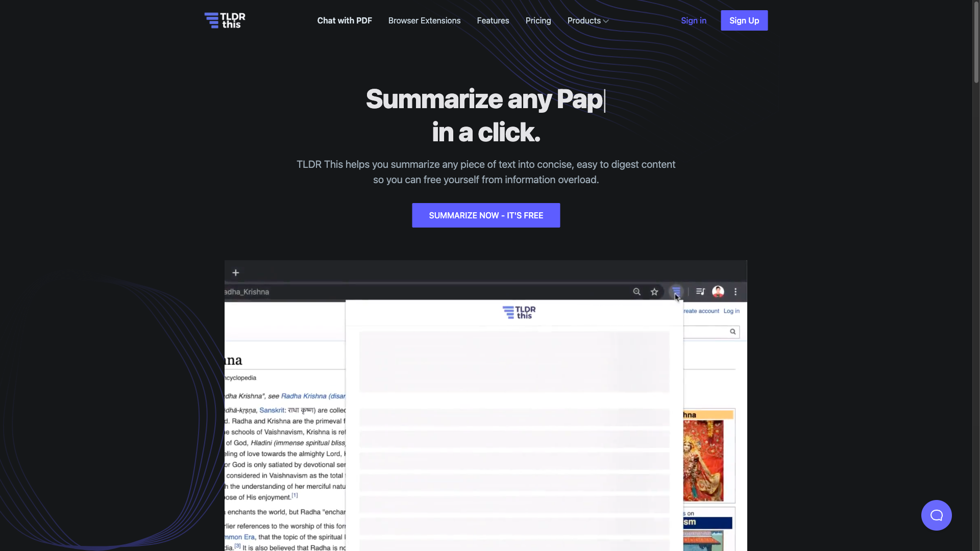Click the SUMMARIZE NOW - IT'S FREE button

486,215
